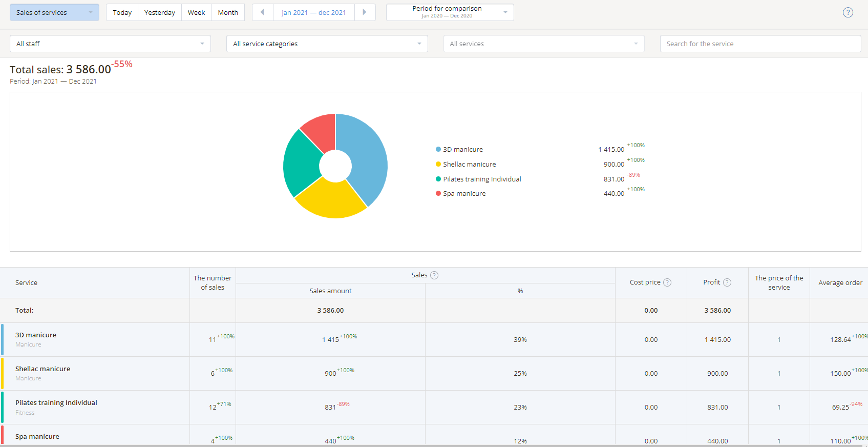Click the Shellac manicure legend label
Screen dimensions: 868x447
470,164
